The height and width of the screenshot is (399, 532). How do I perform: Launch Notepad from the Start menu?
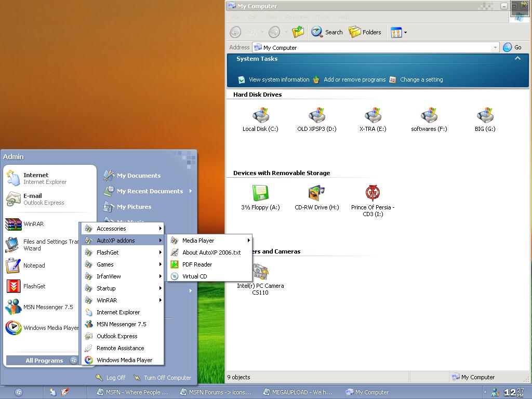tap(43, 265)
